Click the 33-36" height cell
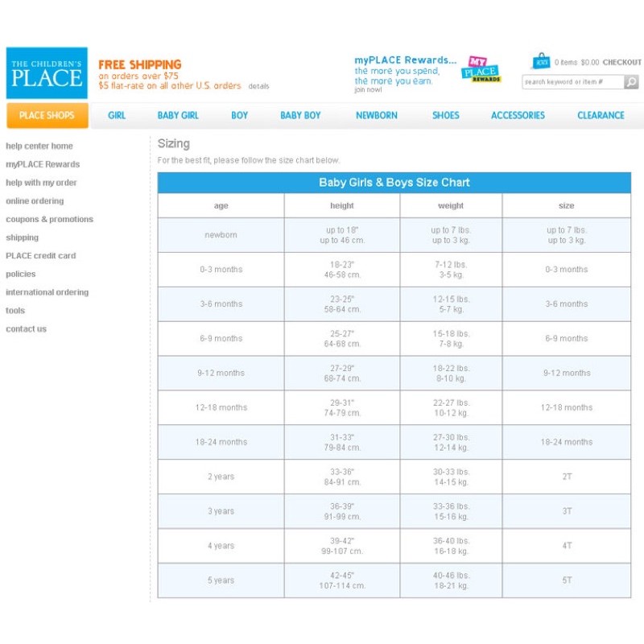The width and height of the screenshot is (644, 644). point(341,477)
